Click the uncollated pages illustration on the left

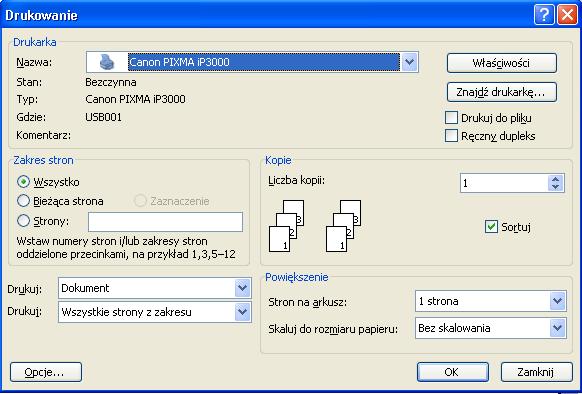pos(286,226)
